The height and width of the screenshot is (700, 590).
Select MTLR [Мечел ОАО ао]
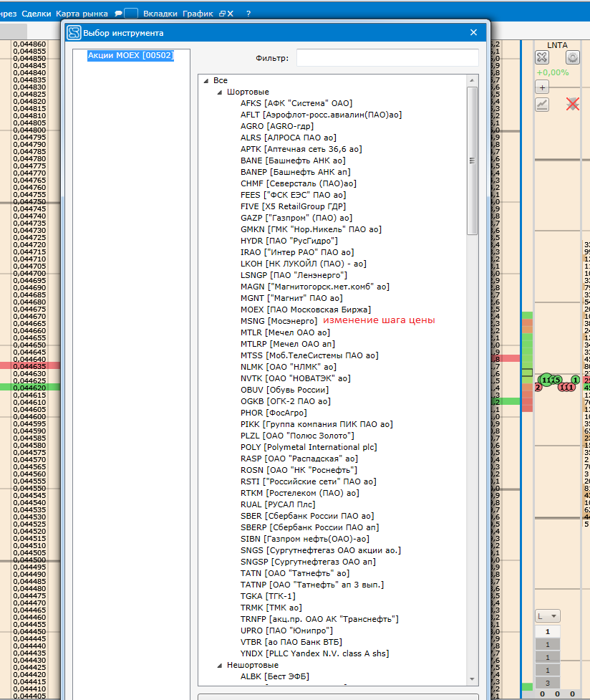(x=285, y=332)
